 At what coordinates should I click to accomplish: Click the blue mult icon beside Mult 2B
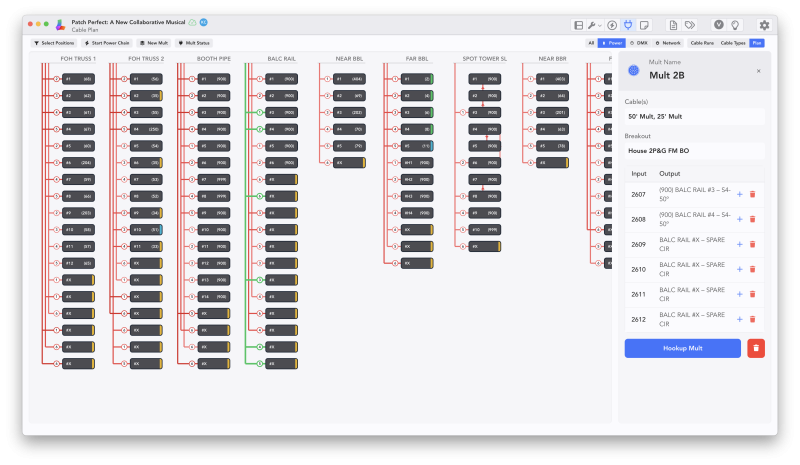(x=634, y=70)
